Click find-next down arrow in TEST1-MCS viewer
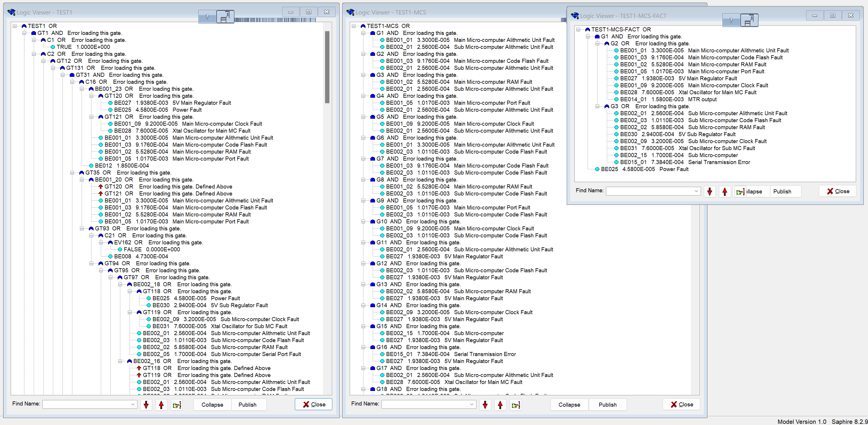 (x=485, y=404)
